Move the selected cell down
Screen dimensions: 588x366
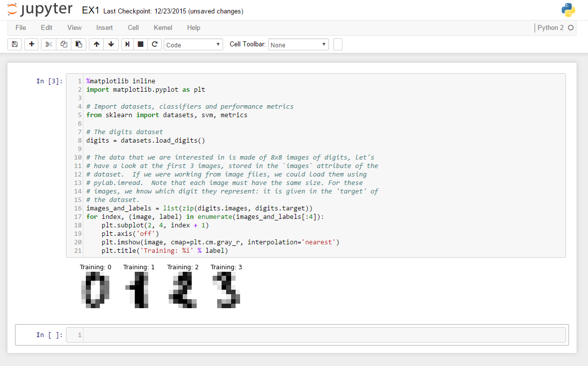coord(111,44)
